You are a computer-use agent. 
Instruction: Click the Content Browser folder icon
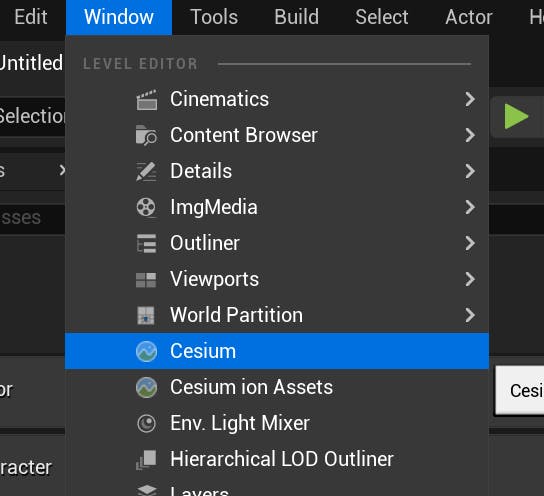(x=146, y=135)
